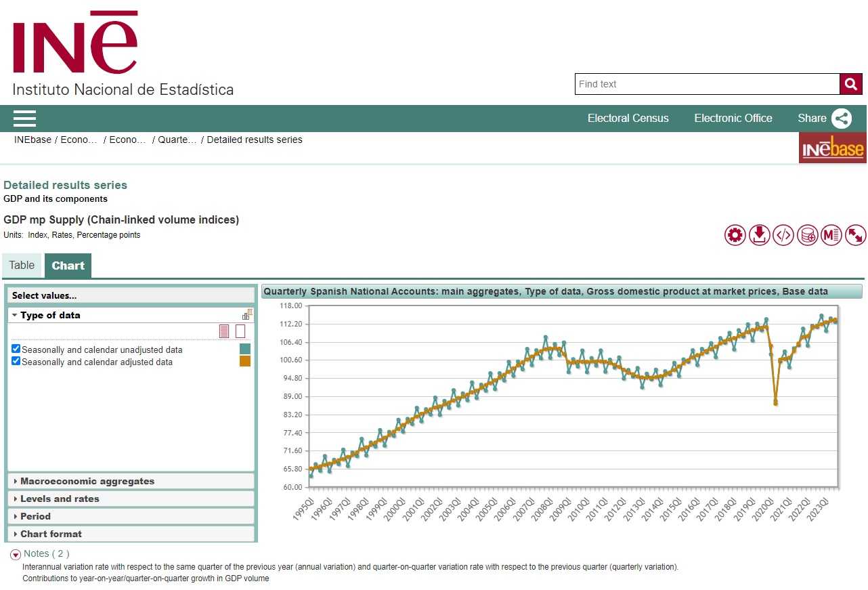Click the download arrow icon
Image resolution: width=868 pixels, height=590 pixels.
[x=759, y=235]
